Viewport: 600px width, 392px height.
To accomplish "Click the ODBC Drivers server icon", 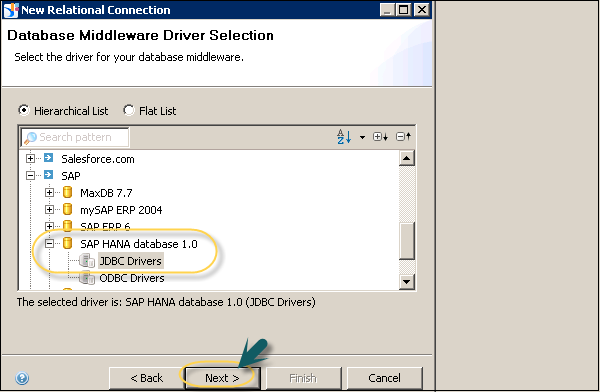I will tap(87, 278).
